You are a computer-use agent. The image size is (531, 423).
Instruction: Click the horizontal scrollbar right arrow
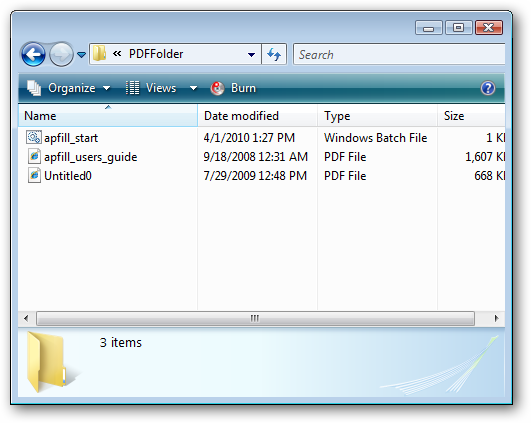tap(496, 318)
